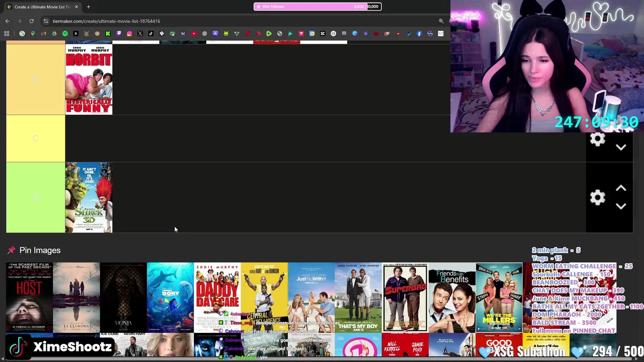This screenshot has width=644, height=362.
Task: View site information icon in address bar
Action: (46, 21)
